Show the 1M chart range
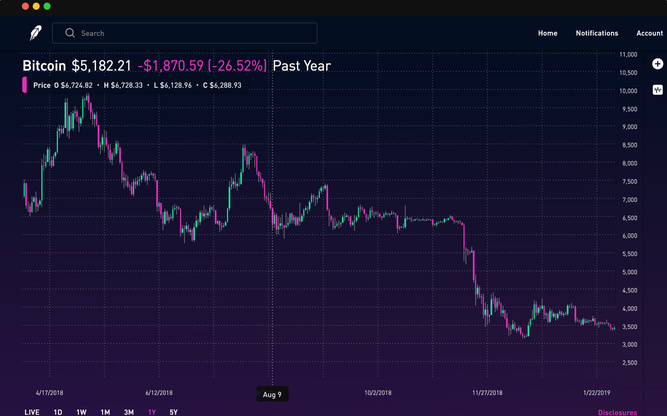667x416 pixels. tap(105, 412)
